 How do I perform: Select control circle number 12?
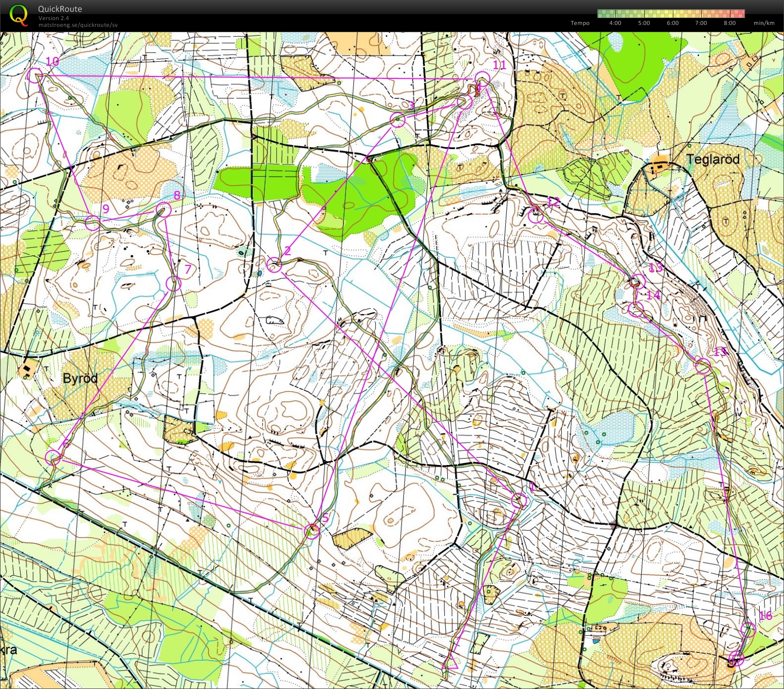pos(536,216)
